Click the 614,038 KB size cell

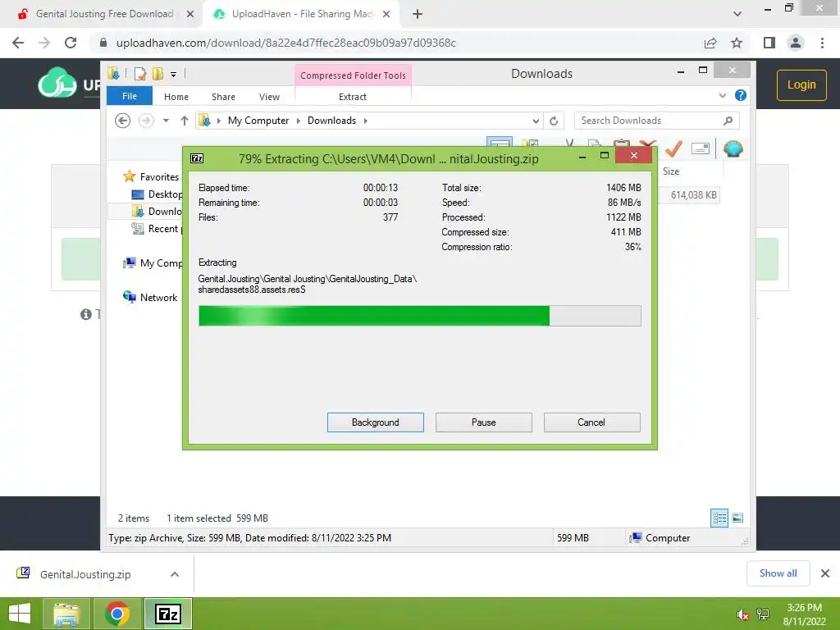click(x=693, y=195)
